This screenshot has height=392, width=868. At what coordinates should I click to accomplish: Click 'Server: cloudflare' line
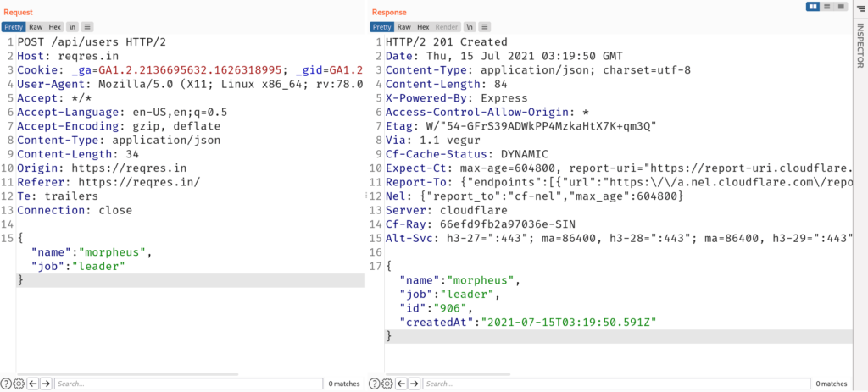[x=446, y=211]
